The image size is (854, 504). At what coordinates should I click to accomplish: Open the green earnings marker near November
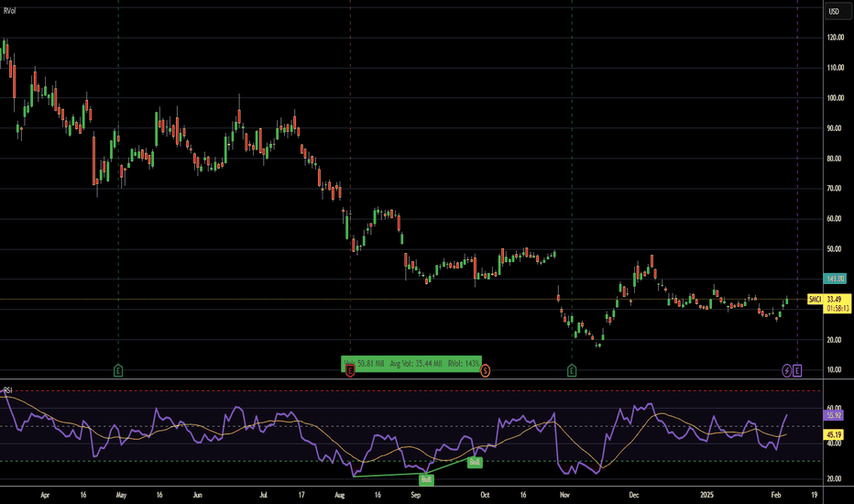click(x=572, y=371)
